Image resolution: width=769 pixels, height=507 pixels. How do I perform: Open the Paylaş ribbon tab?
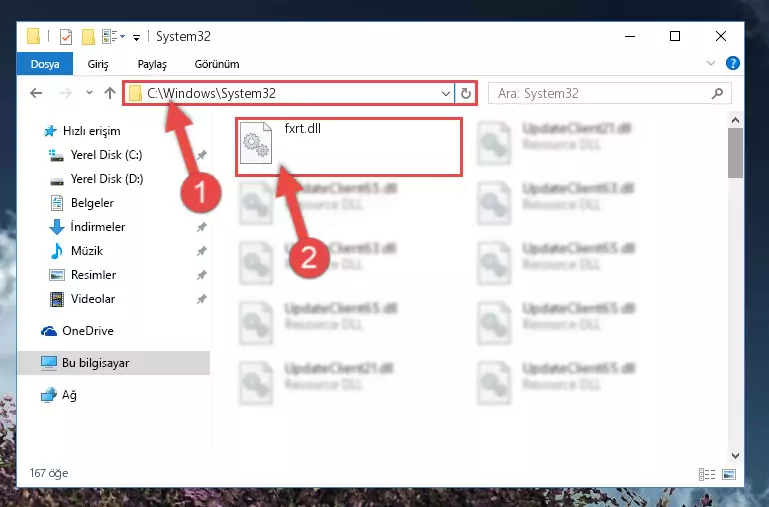click(x=152, y=64)
